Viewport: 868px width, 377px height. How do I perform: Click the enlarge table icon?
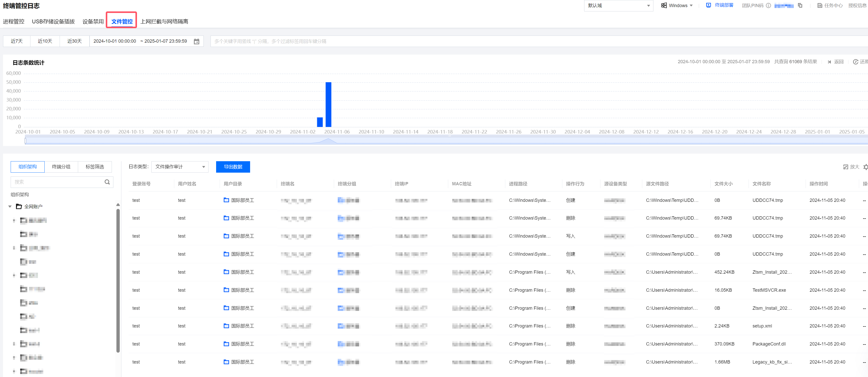coord(845,167)
